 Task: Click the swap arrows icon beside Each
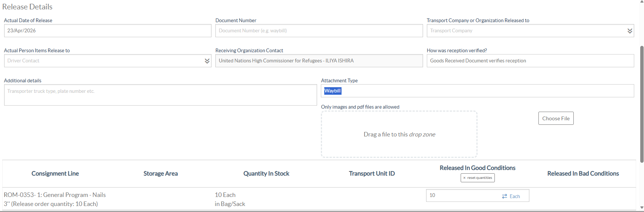coord(505,196)
